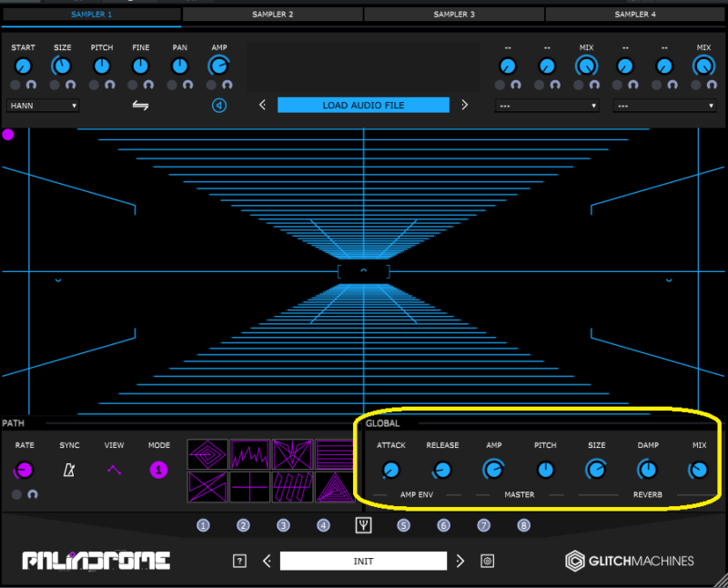Click the Global Attack knob
The height and width of the screenshot is (588, 728).
pos(390,471)
